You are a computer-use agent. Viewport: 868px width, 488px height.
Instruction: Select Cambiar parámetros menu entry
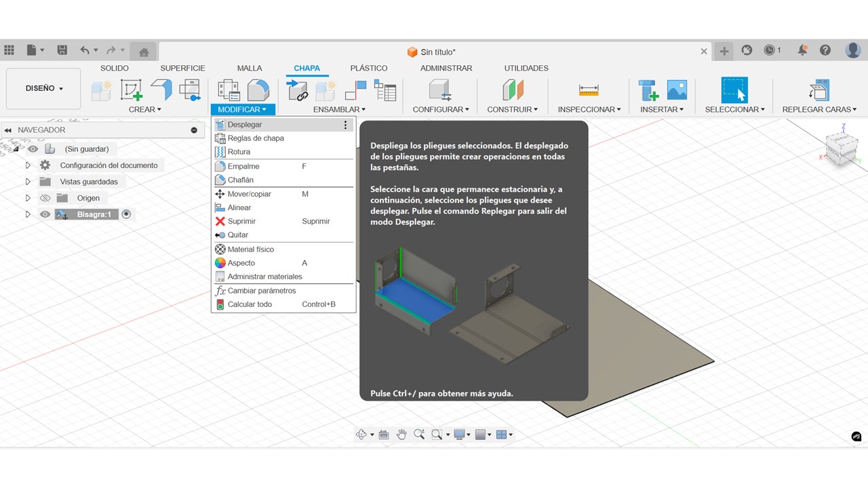click(261, 291)
